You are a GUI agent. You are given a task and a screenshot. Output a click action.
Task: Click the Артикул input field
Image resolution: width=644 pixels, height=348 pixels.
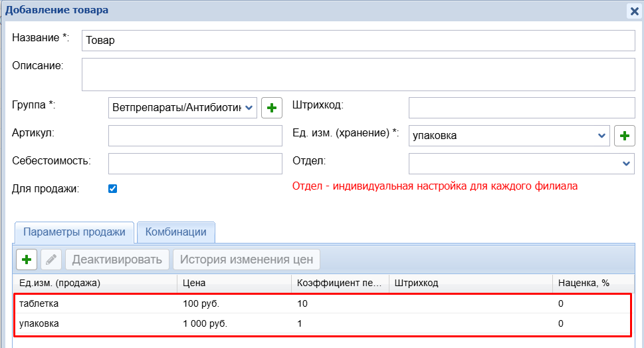coord(195,136)
